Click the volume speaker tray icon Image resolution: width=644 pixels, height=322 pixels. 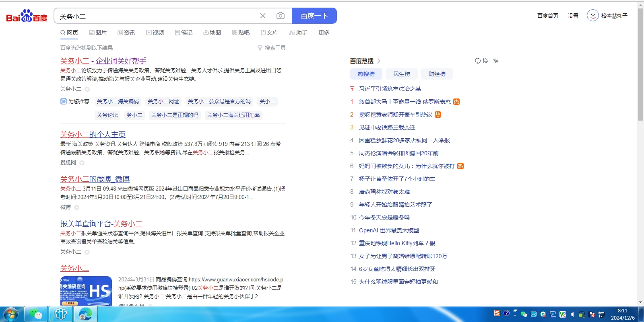[x=572, y=314]
